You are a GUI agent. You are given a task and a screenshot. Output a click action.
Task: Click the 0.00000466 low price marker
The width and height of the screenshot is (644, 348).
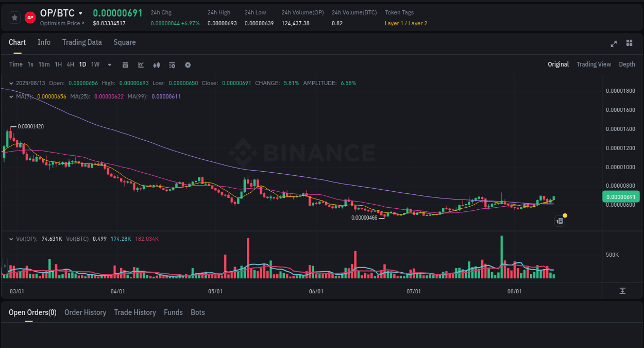(364, 218)
